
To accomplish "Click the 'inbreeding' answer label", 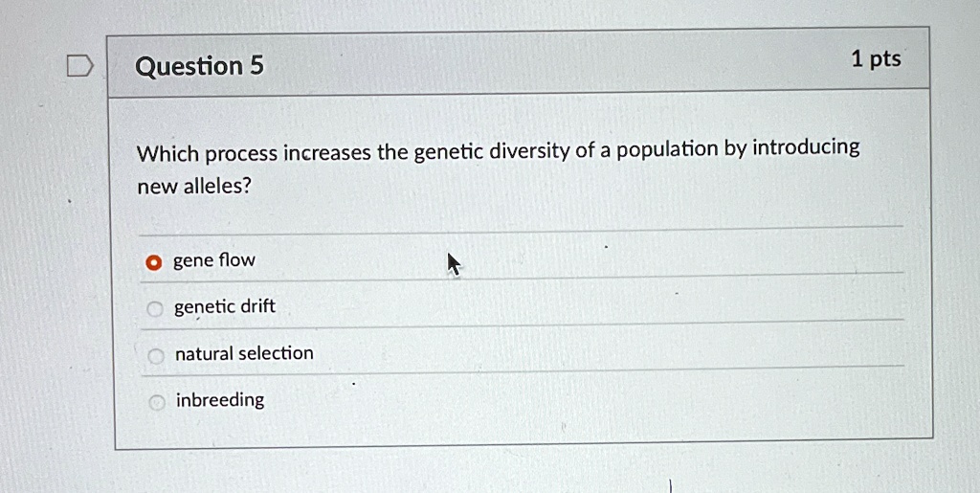I will [220, 400].
